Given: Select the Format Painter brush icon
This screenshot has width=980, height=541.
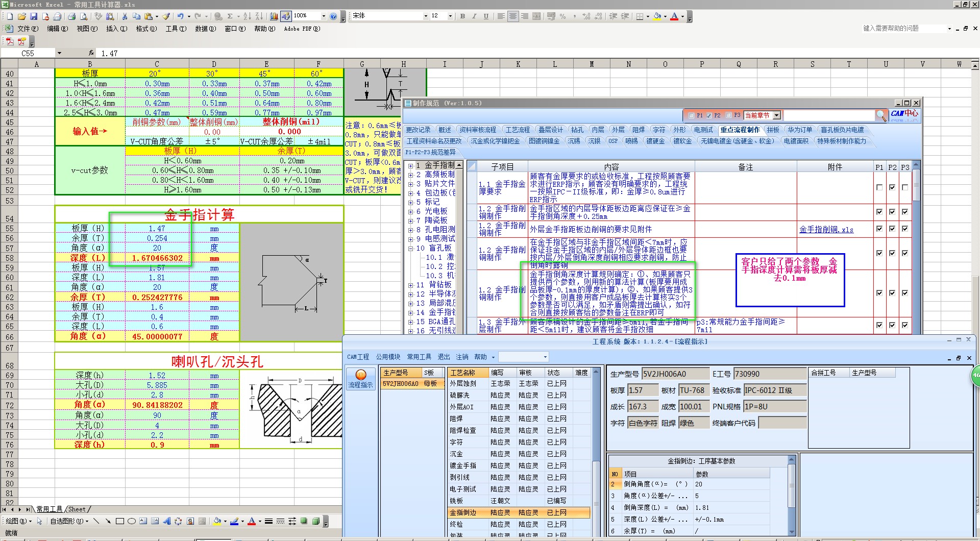Looking at the screenshot, I should (x=166, y=16).
